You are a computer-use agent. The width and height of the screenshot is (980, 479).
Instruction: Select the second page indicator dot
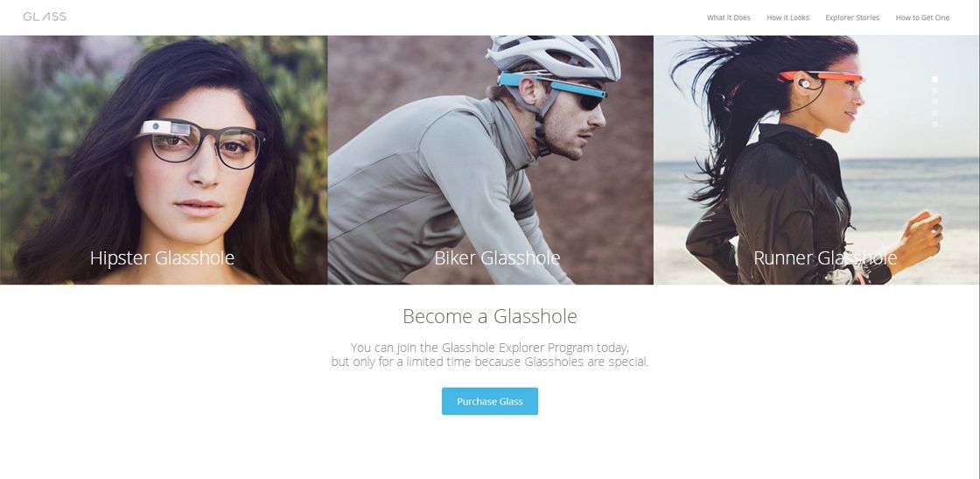pyautogui.click(x=935, y=91)
